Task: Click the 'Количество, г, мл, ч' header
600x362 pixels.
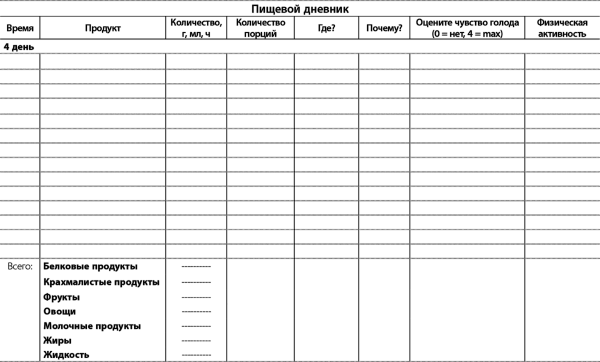Action: tap(196, 28)
